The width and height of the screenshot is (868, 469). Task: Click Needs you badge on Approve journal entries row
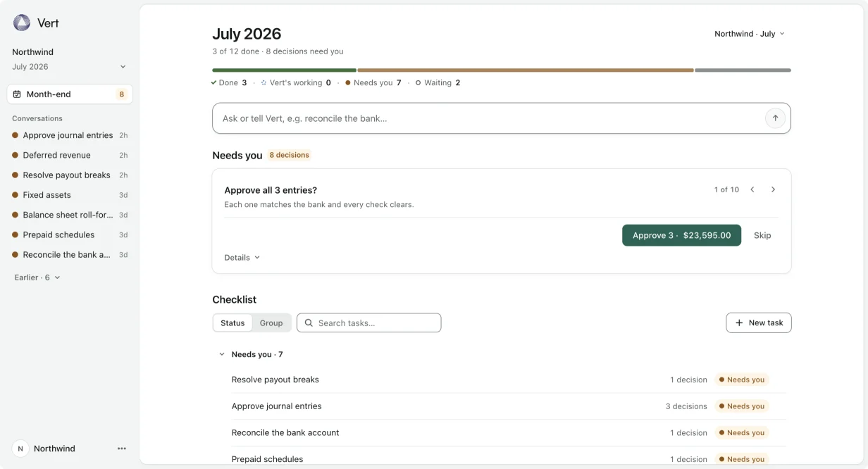point(741,406)
